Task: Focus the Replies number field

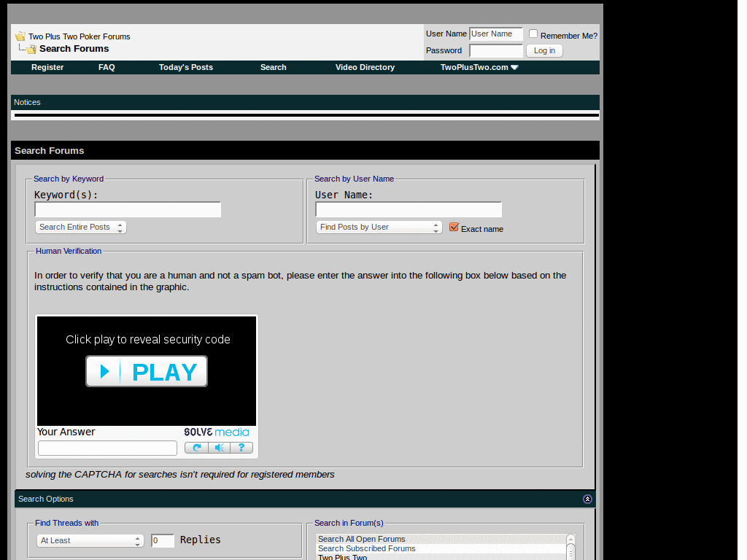Action: (x=163, y=540)
